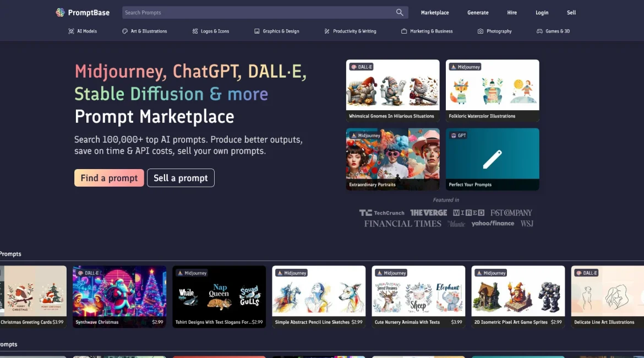Open the Generate menu item
The image size is (644, 358).
(x=478, y=13)
